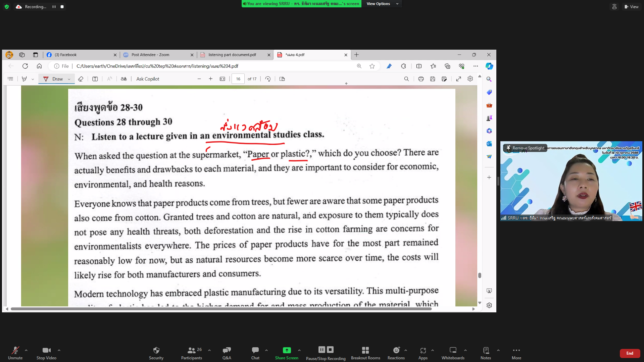
Task: Click the Ask Copilot button
Action: pyautogui.click(x=148, y=79)
